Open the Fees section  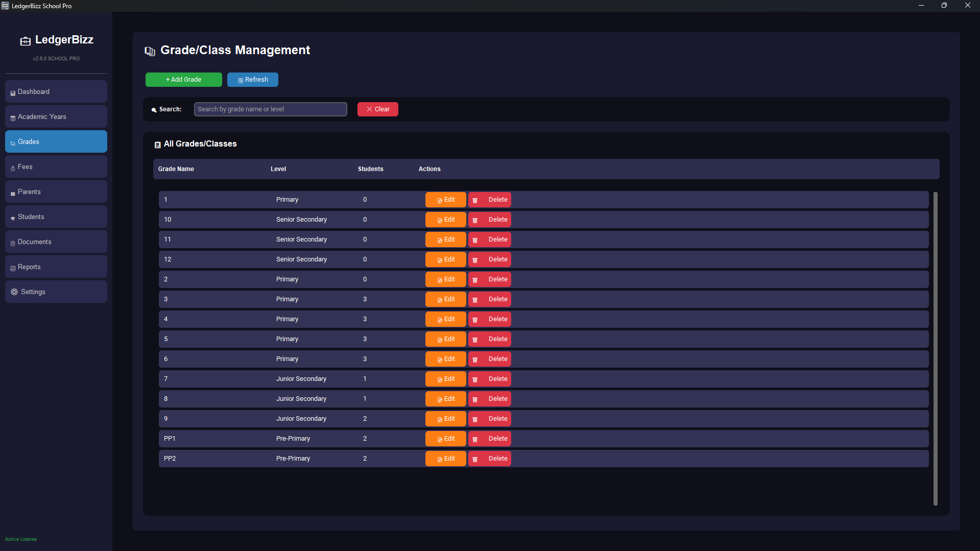(56, 167)
